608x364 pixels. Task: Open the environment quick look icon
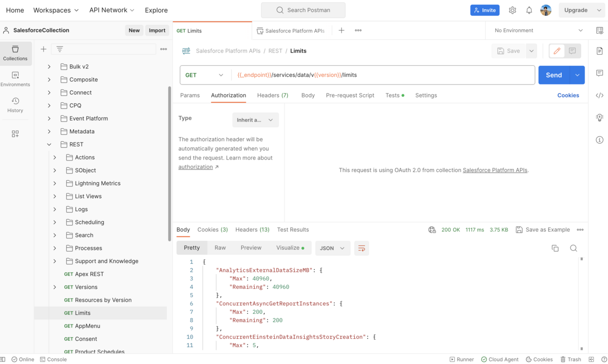click(600, 30)
